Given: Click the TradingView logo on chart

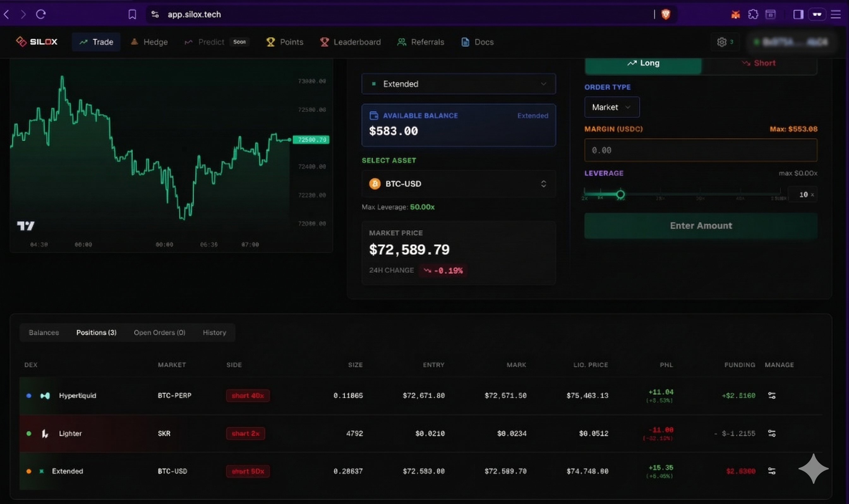Looking at the screenshot, I should point(26,226).
